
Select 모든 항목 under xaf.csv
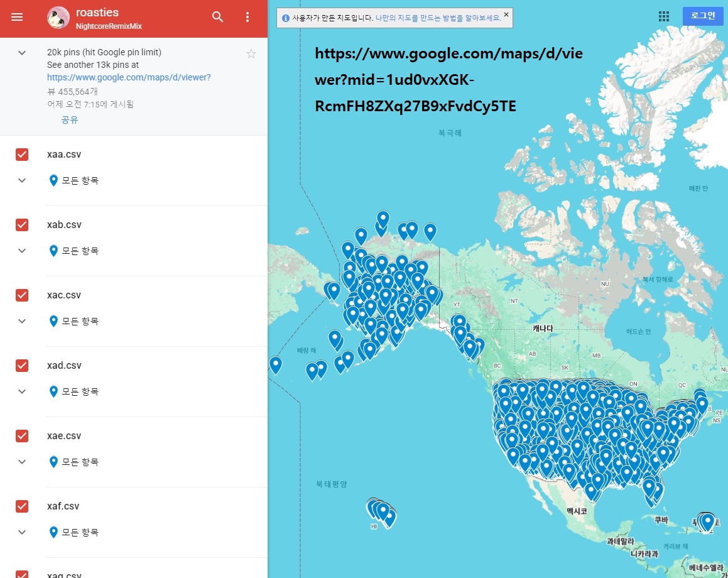pyautogui.click(x=80, y=533)
